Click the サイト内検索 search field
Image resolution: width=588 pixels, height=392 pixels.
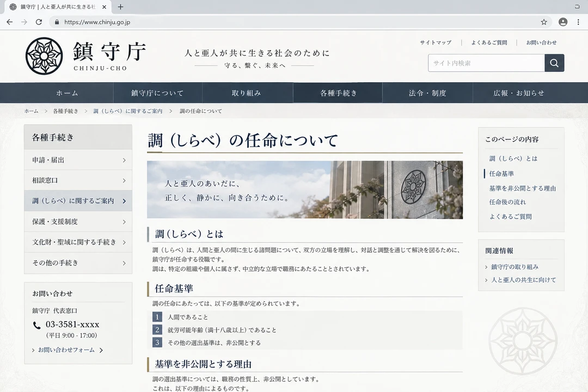(486, 63)
